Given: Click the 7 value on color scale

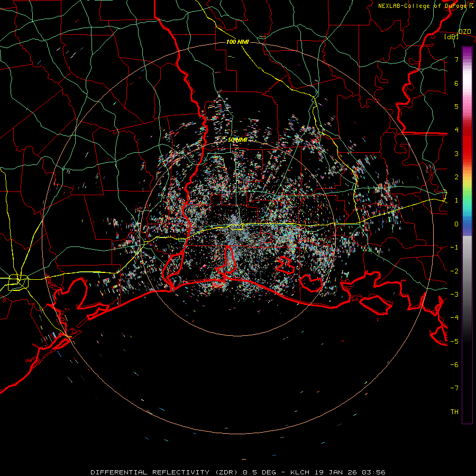Looking at the screenshot, I should tap(456, 59).
